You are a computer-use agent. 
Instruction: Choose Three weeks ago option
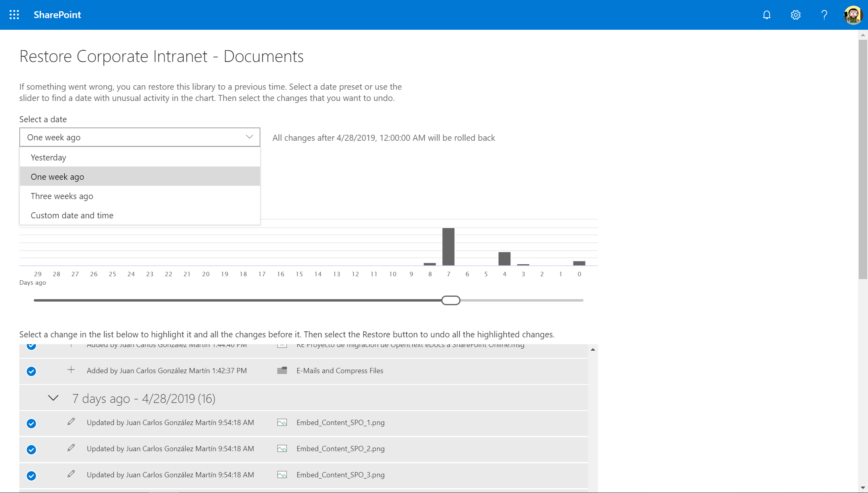140,196
